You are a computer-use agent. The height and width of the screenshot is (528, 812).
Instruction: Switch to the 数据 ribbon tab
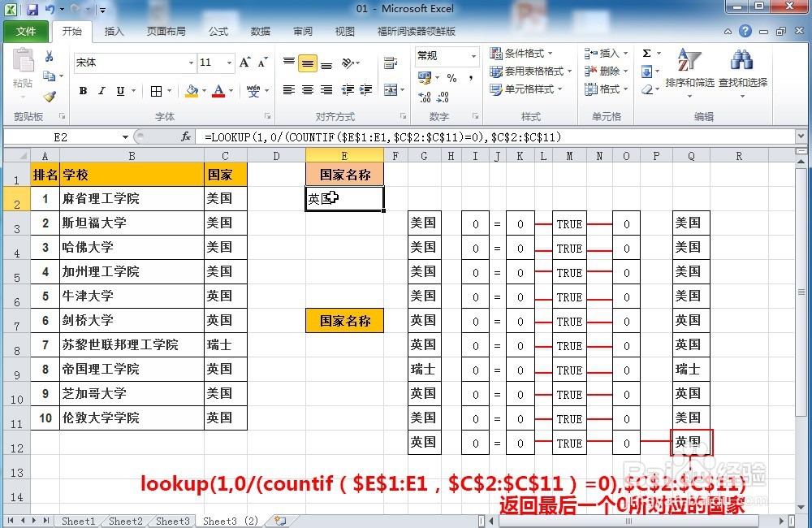261,31
